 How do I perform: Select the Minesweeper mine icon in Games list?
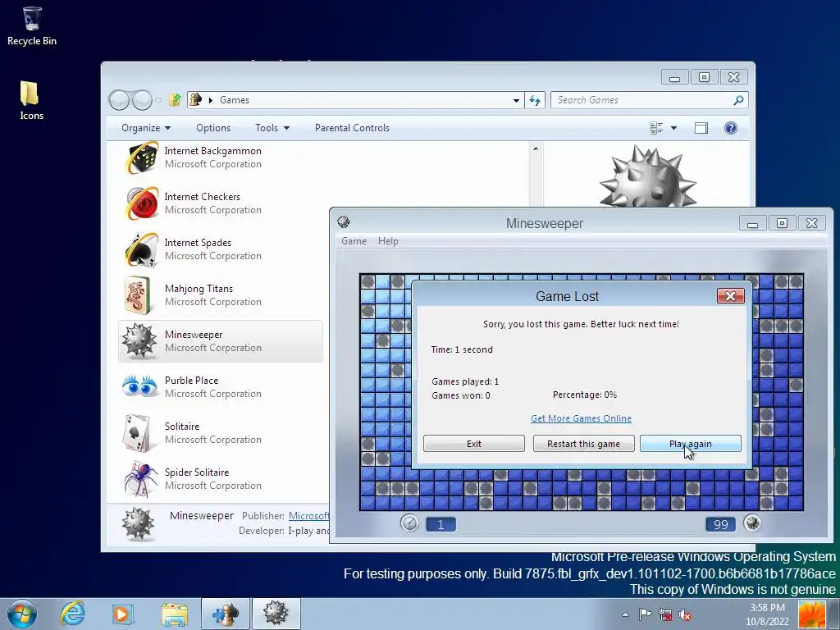pos(139,340)
